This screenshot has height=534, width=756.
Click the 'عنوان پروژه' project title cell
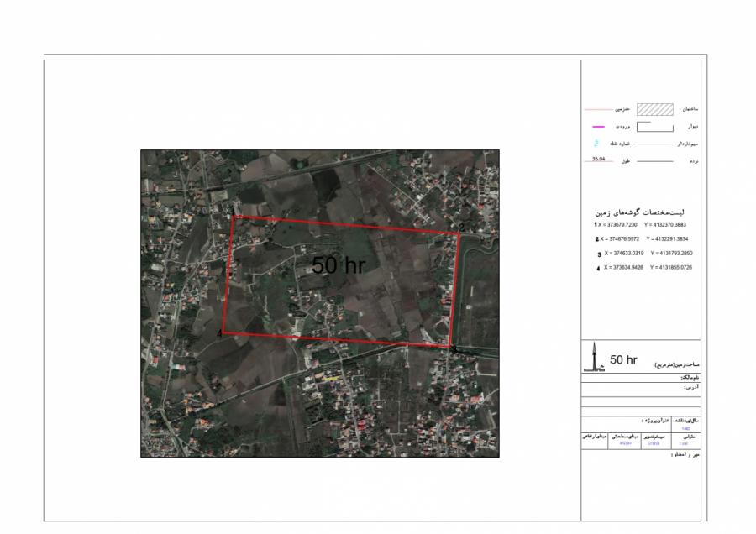[x=626, y=423]
